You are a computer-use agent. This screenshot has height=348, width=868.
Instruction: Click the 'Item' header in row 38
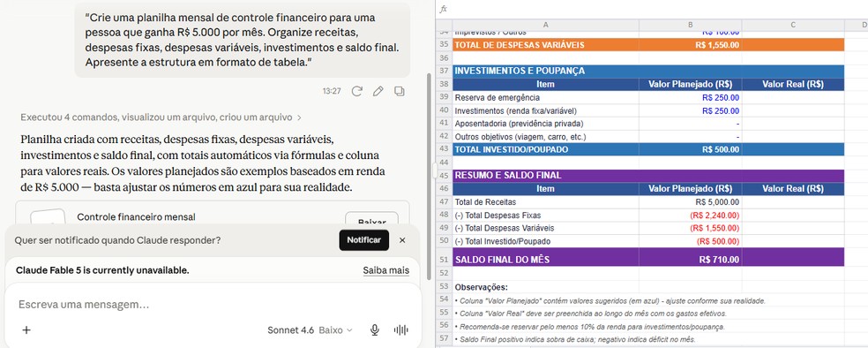(546, 84)
